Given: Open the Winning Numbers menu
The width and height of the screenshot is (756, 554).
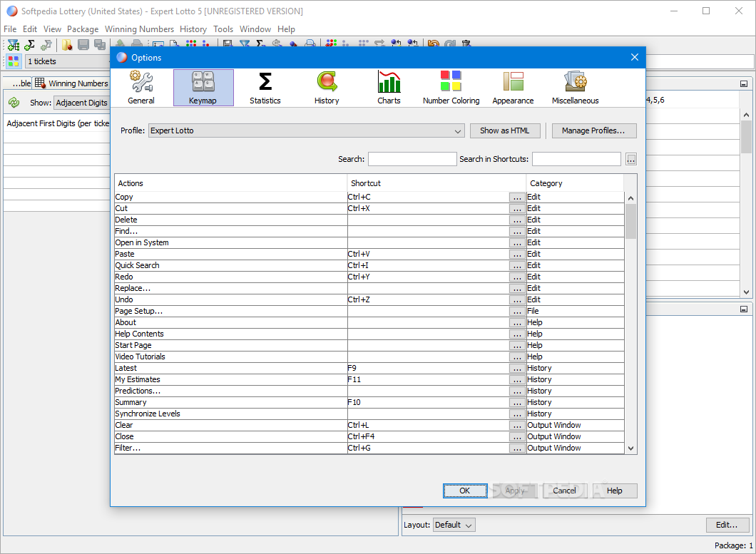Looking at the screenshot, I should (x=139, y=29).
